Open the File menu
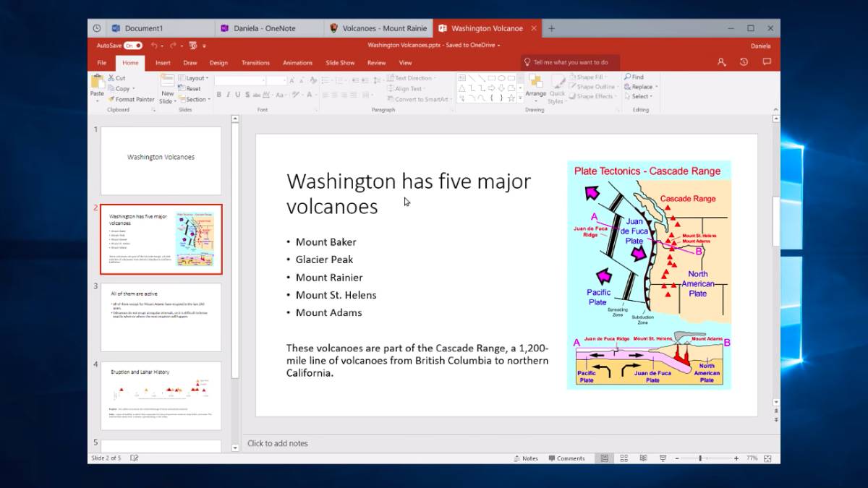The width and height of the screenshot is (868, 488). [x=101, y=63]
